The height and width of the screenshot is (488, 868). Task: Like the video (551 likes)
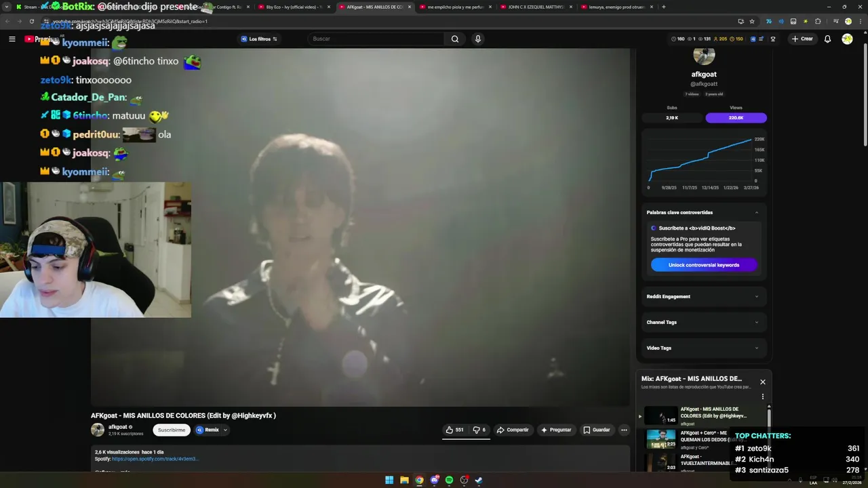(455, 430)
